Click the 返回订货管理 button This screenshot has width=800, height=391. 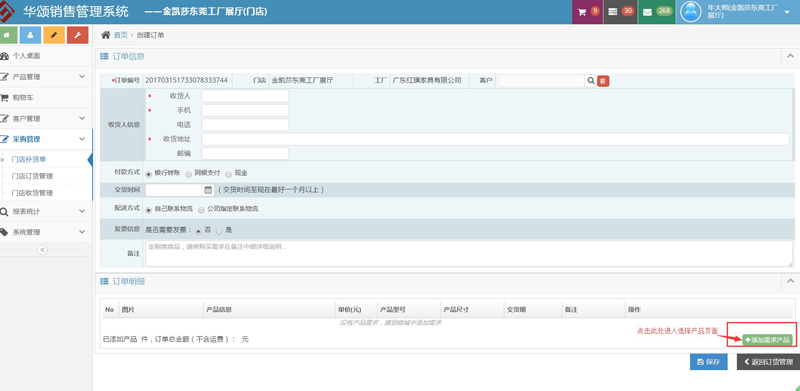pos(768,362)
